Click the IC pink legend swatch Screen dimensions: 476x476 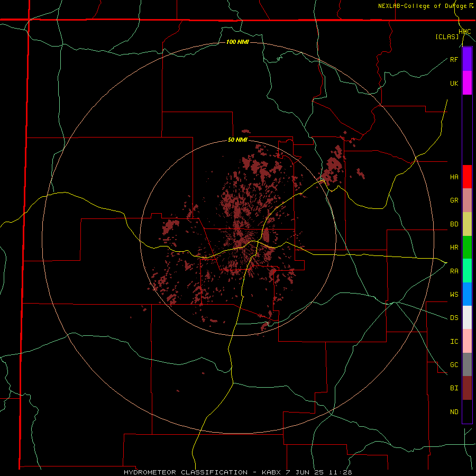pos(467,341)
